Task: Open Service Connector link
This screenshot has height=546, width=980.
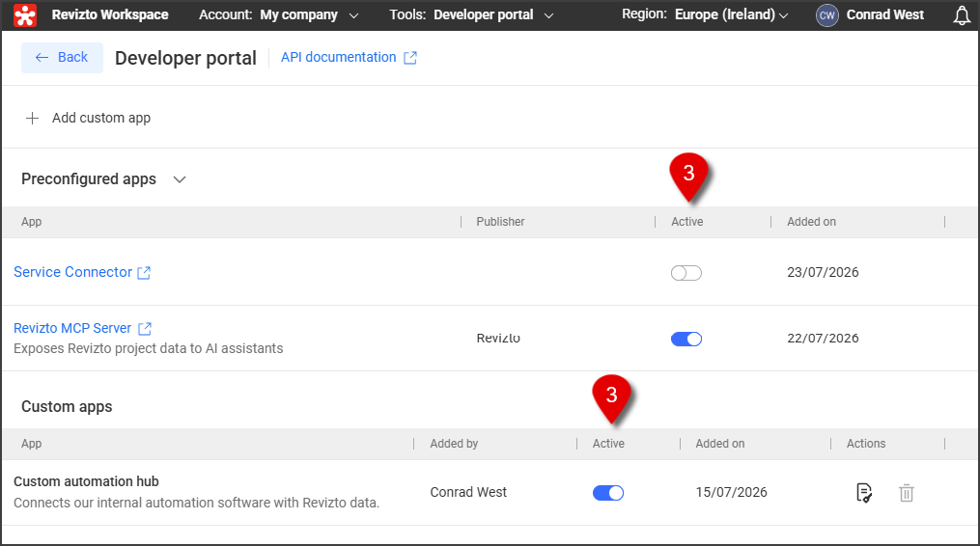Action: point(72,272)
